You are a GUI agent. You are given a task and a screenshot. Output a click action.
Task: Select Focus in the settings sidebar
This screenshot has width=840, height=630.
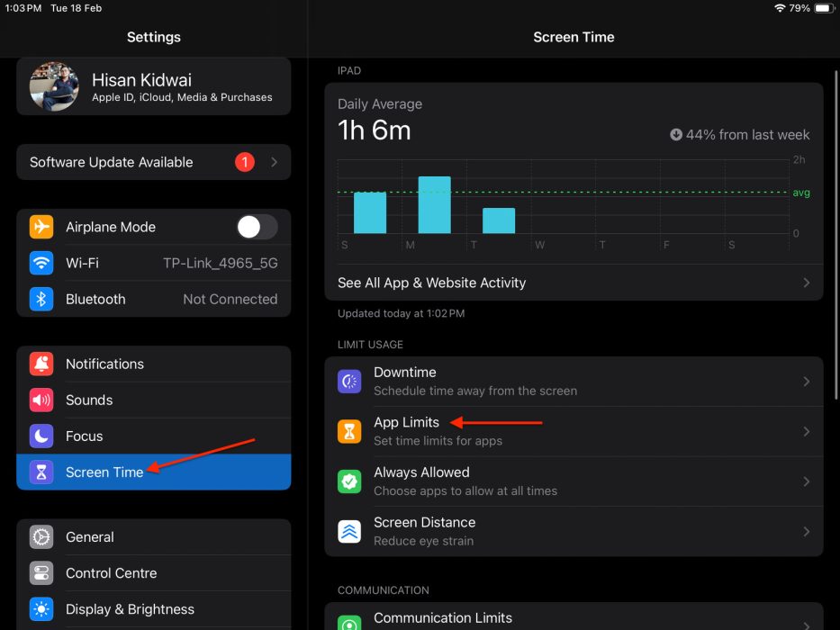(x=154, y=436)
